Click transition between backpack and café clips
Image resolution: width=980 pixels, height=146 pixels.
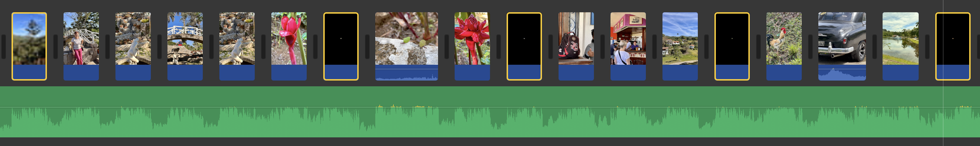pos(602,47)
